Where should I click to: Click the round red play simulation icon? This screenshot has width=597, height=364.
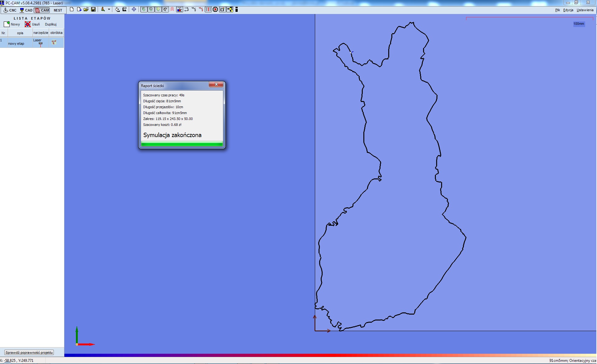pyautogui.click(x=215, y=9)
